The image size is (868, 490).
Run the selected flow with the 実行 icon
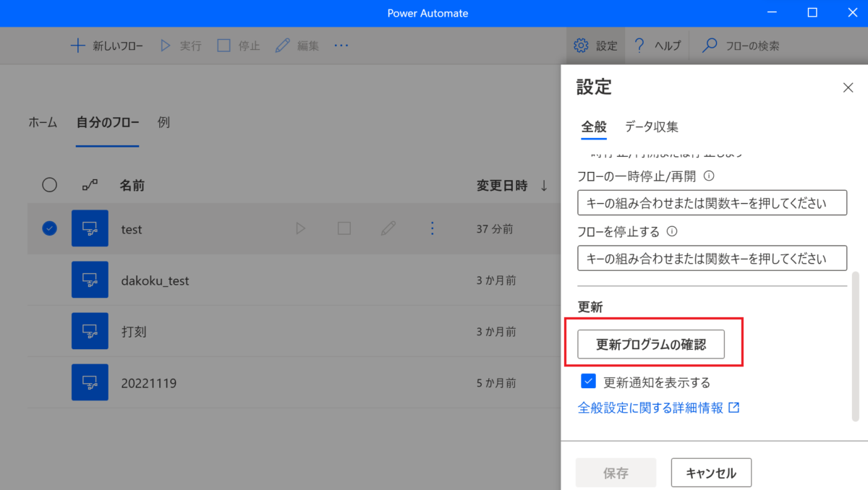(165, 46)
